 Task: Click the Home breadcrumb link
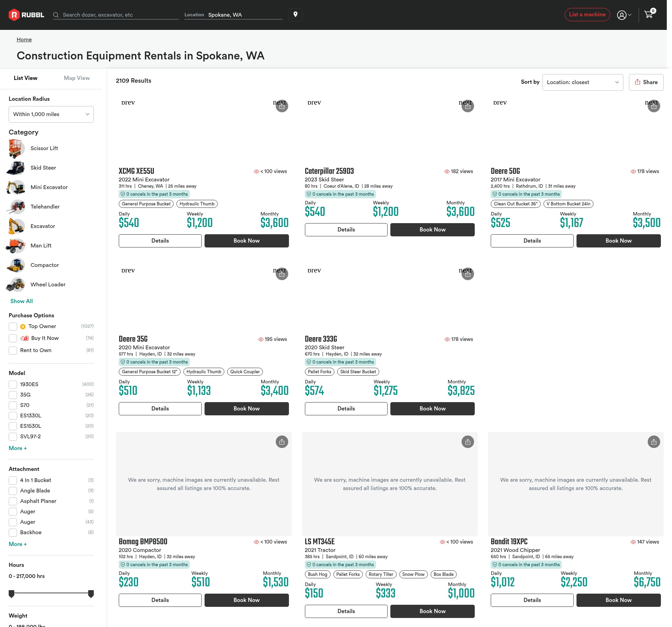(x=24, y=40)
